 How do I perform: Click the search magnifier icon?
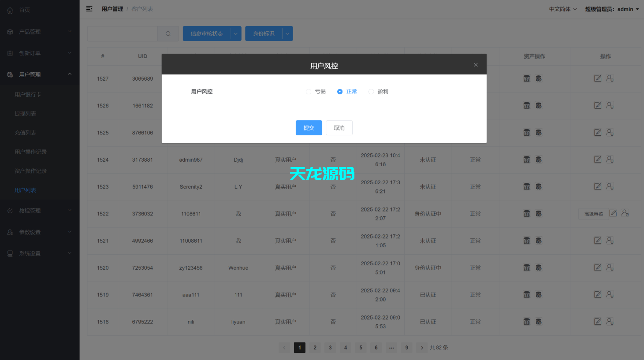(x=168, y=33)
